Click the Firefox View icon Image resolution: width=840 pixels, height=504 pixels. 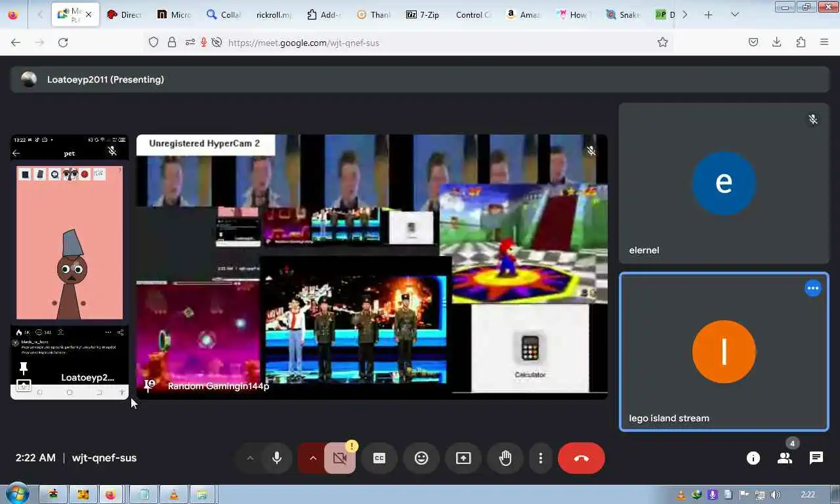pyautogui.click(x=13, y=14)
